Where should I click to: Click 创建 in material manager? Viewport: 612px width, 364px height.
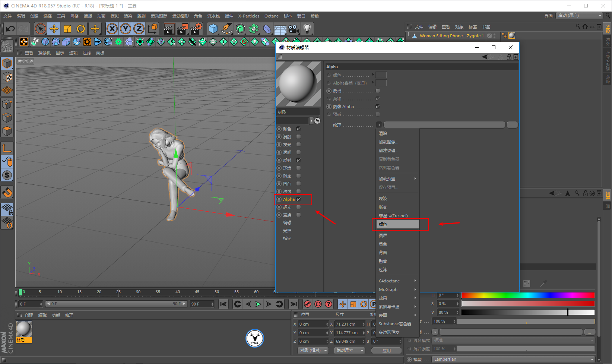coord(29,315)
